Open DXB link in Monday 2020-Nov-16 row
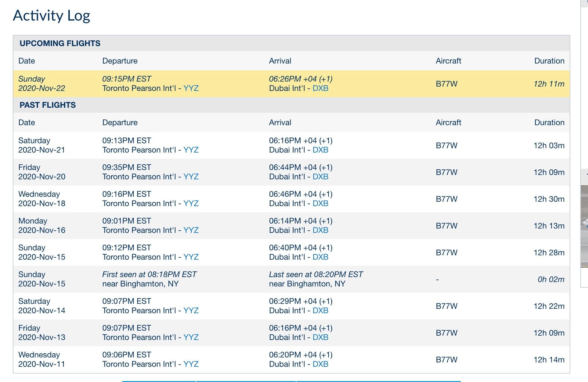This screenshot has height=382, width=588. (320, 230)
